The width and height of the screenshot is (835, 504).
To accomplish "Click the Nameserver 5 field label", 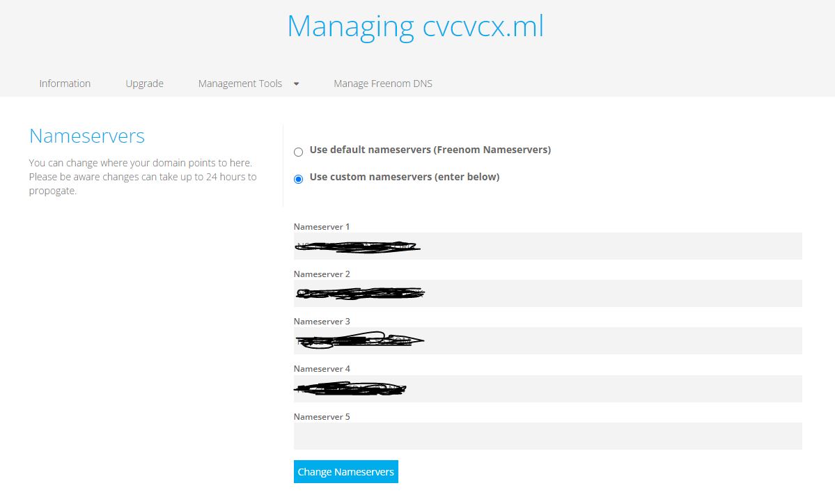I will click(322, 417).
